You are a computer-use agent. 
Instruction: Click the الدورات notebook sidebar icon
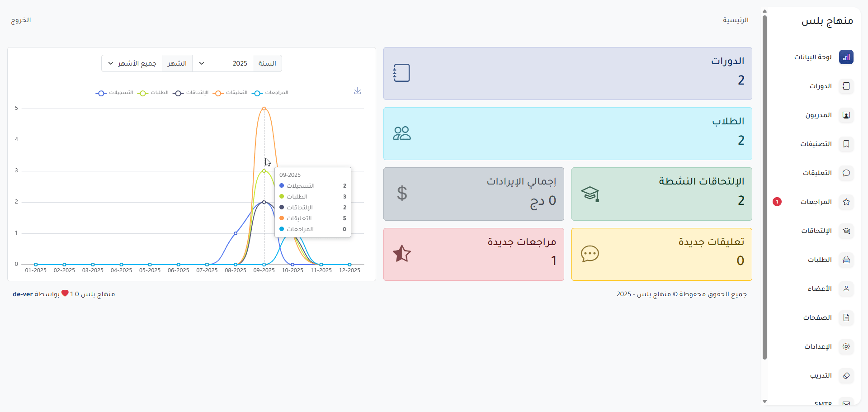coord(846,86)
